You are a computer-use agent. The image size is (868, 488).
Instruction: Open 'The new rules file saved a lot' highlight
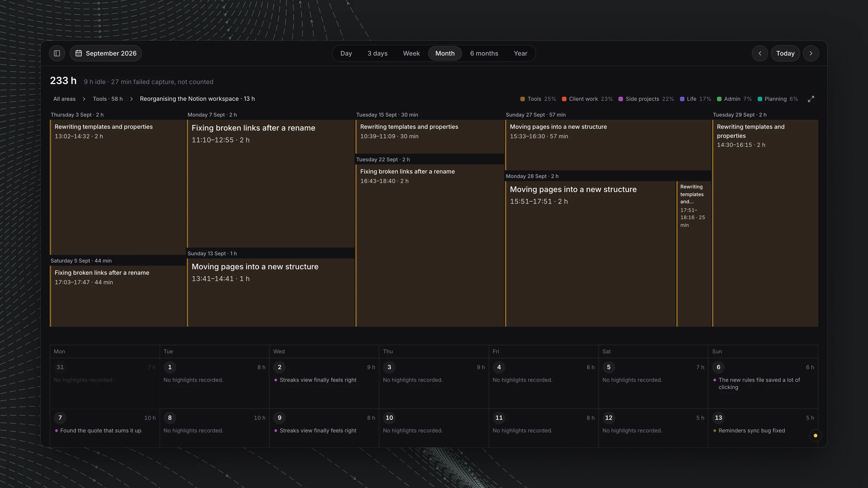point(759,384)
